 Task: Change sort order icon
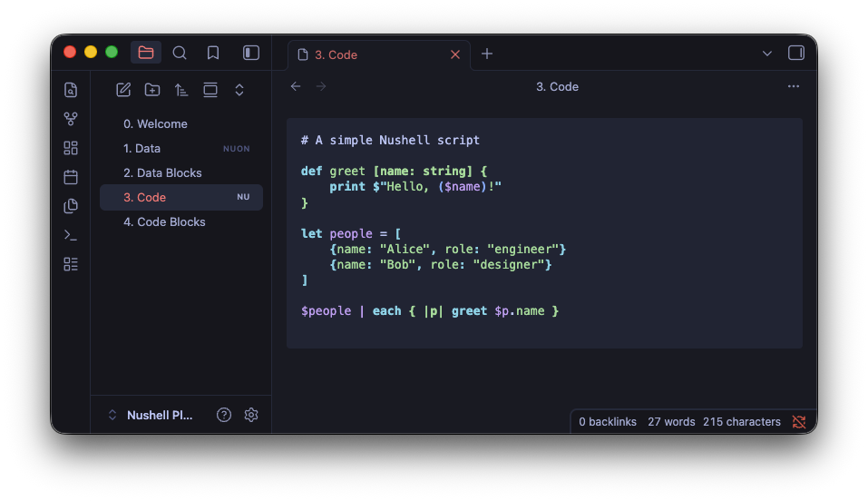coord(181,90)
